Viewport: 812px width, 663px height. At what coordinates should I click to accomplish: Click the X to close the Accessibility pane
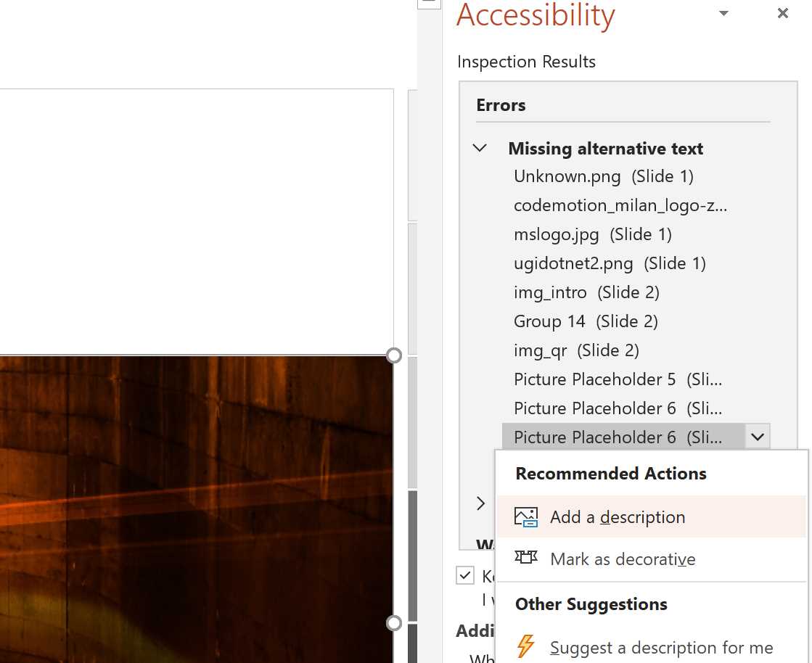(782, 13)
